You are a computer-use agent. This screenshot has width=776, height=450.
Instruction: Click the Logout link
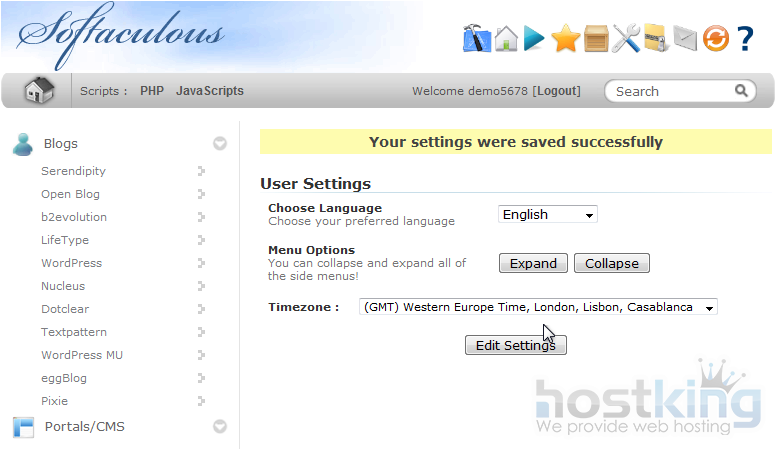click(x=557, y=91)
